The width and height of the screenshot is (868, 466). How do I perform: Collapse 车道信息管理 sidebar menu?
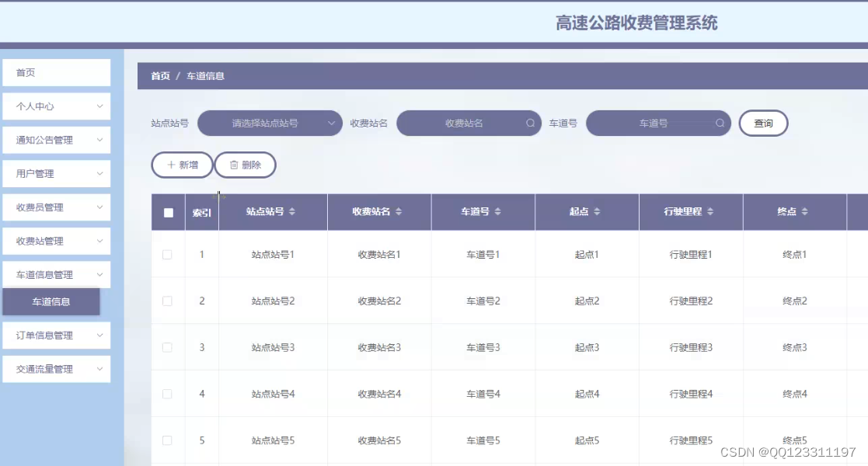[57, 274]
